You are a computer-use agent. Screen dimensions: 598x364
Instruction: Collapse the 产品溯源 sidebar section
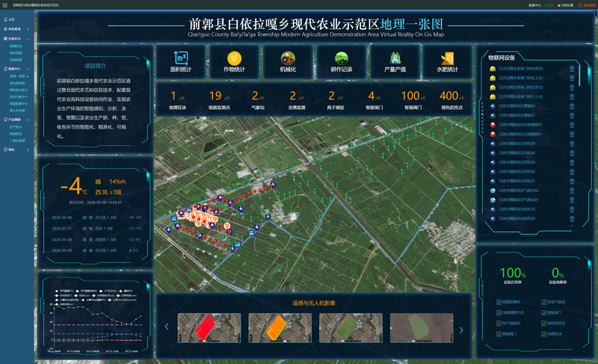28,120
